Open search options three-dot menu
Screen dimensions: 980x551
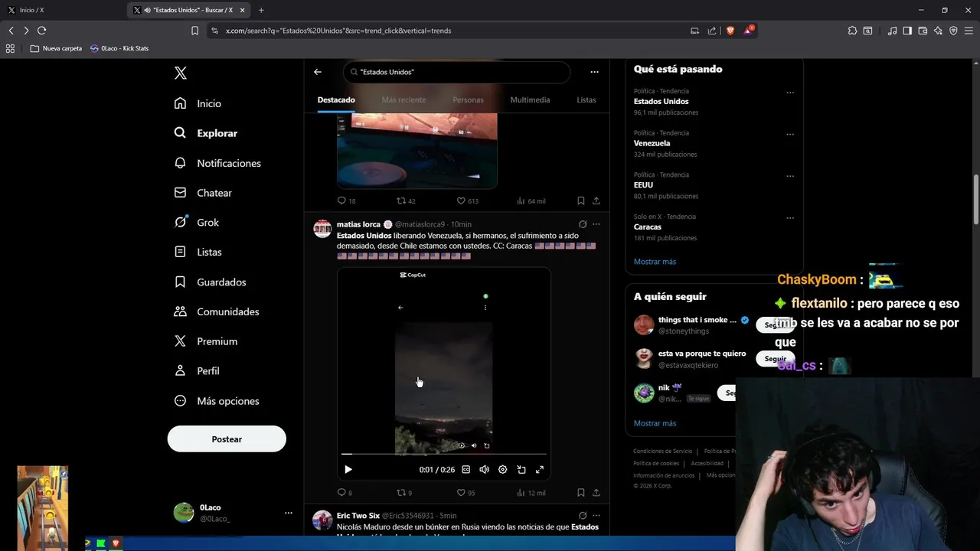coord(594,72)
